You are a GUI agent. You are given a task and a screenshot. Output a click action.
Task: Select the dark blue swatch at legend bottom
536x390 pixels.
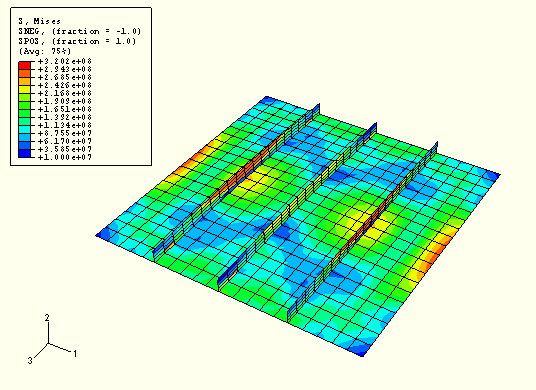pyautogui.click(x=25, y=153)
